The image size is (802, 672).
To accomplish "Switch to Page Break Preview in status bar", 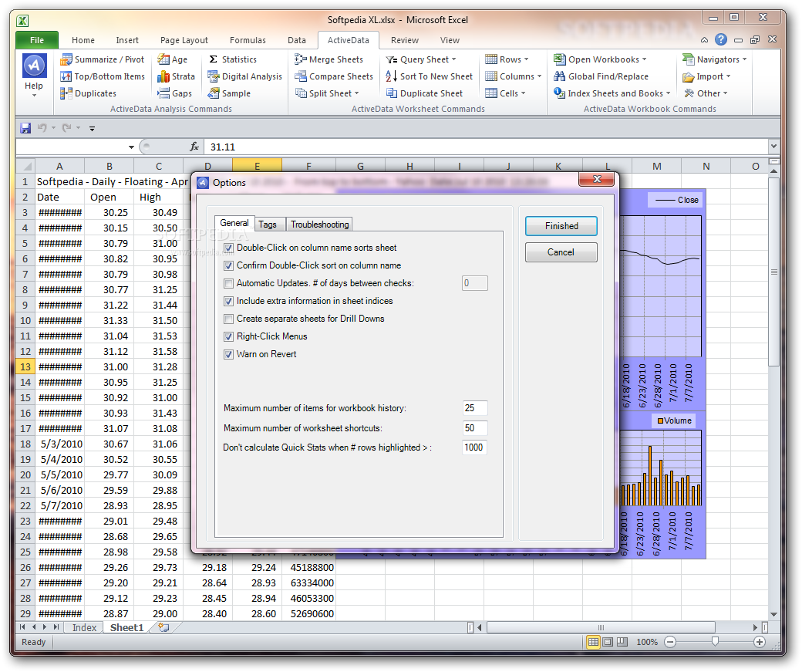I will point(622,642).
